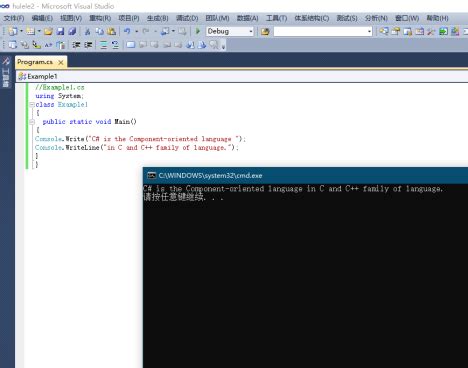Open the Toolbox wrench icon
468x368 pixels.
point(431,31)
